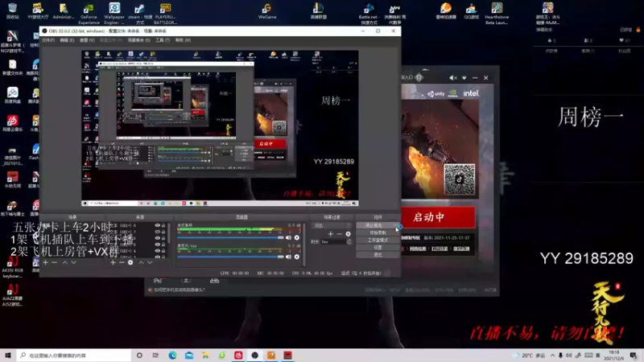Open the YY游戏大厅 desktop shortcut
This screenshot has width=644, height=362.
pyautogui.click(x=38, y=11)
